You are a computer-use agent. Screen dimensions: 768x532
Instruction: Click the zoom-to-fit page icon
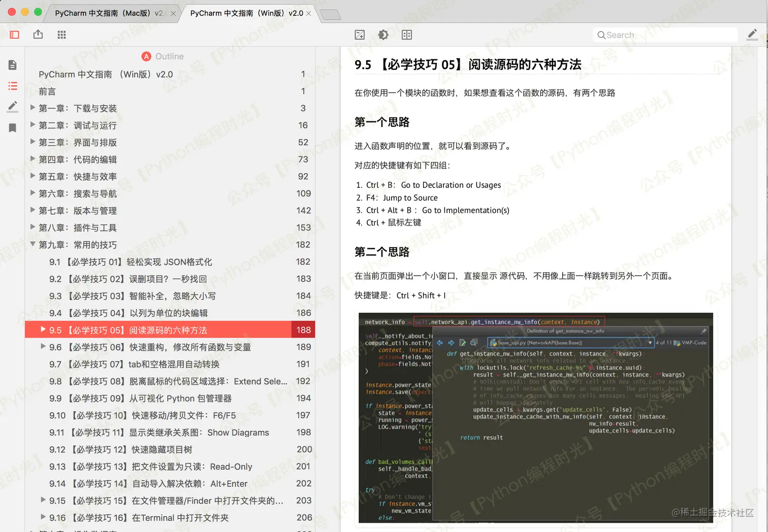(x=360, y=35)
